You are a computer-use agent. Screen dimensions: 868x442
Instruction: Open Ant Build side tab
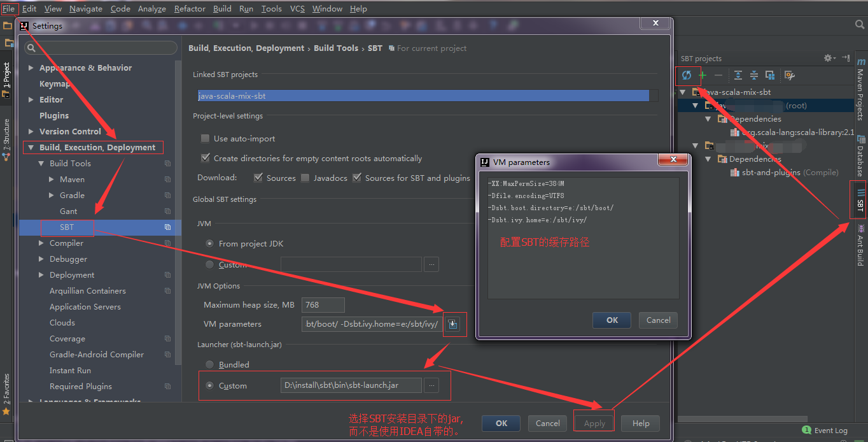(x=861, y=245)
